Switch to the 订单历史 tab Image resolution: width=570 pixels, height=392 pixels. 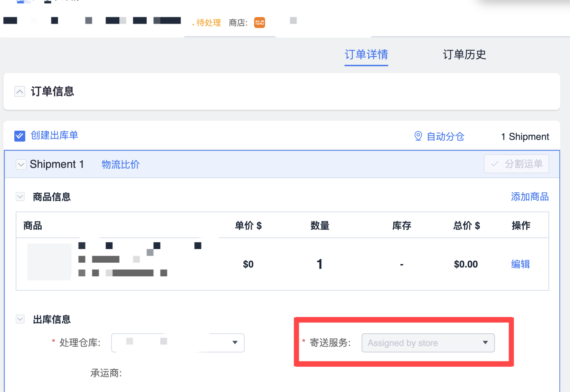tap(464, 55)
